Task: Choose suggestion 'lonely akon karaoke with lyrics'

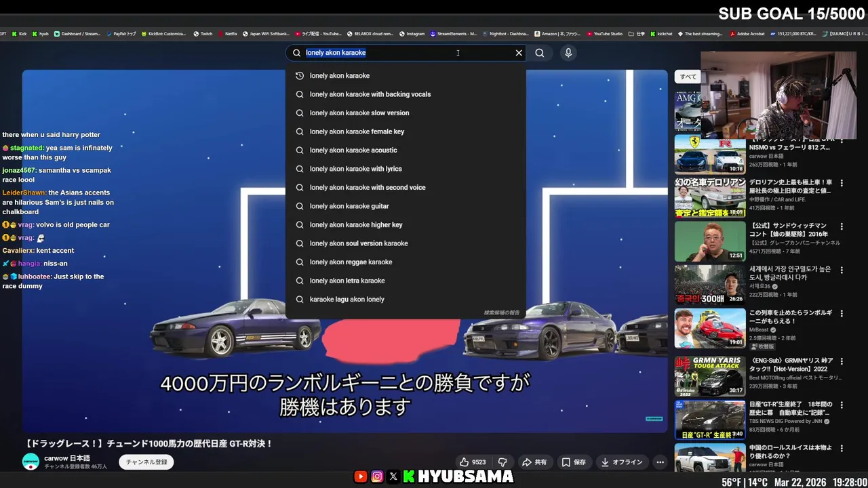Action: point(406,169)
